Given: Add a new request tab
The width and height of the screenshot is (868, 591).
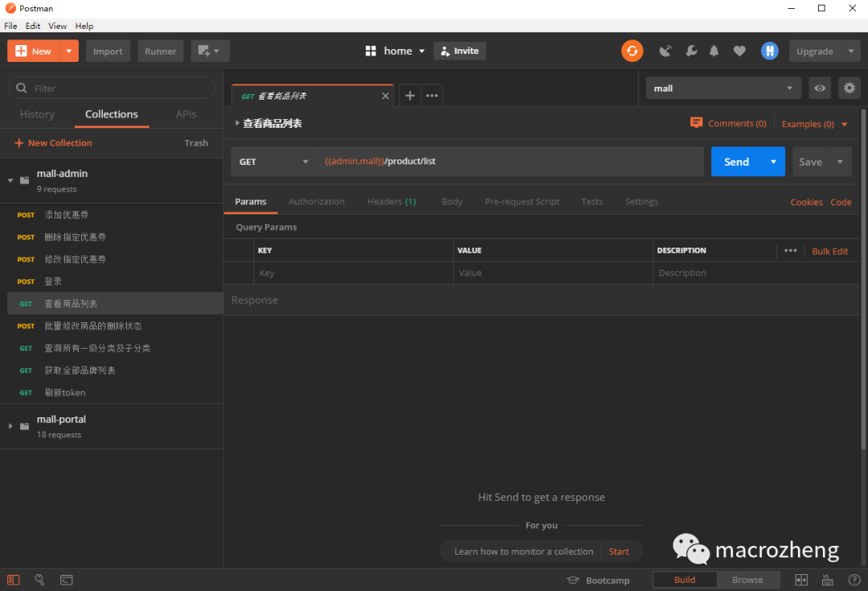Looking at the screenshot, I should coord(410,96).
